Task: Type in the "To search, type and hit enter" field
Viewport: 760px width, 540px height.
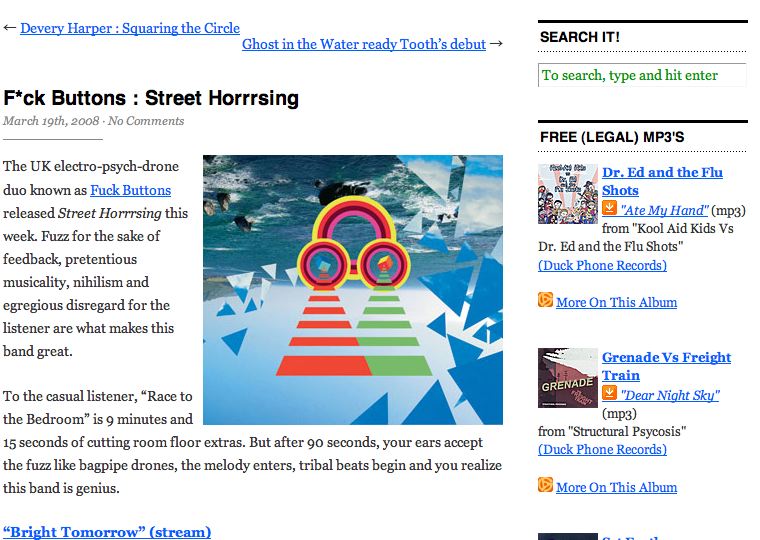Action: click(642, 75)
